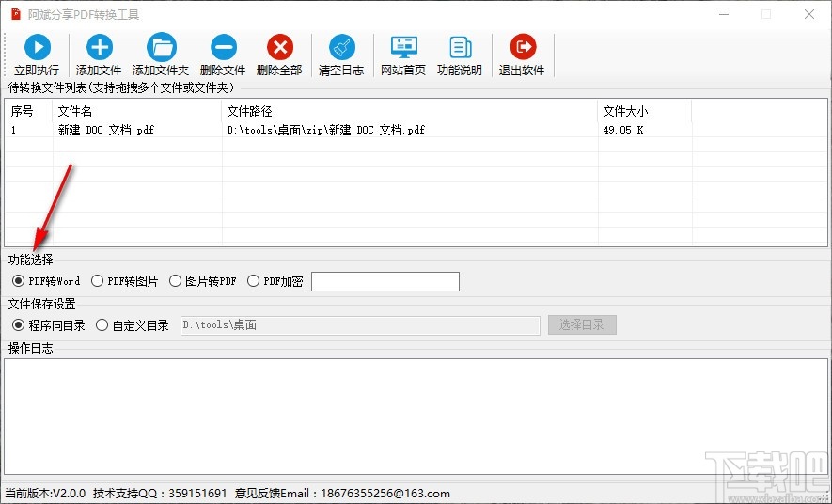Click row number 1 in list
The image size is (832, 504).
click(14, 130)
